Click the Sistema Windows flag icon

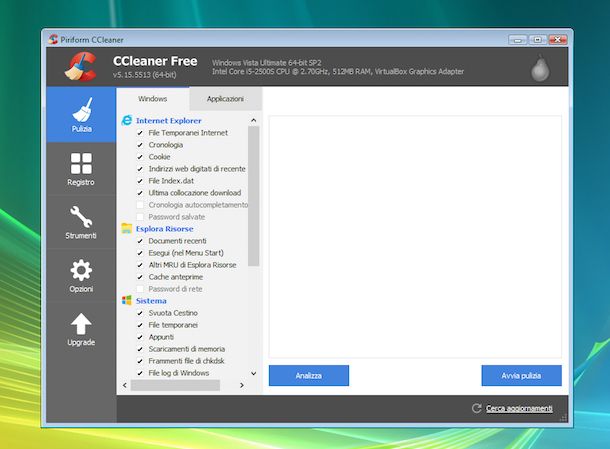pos(126,300)
